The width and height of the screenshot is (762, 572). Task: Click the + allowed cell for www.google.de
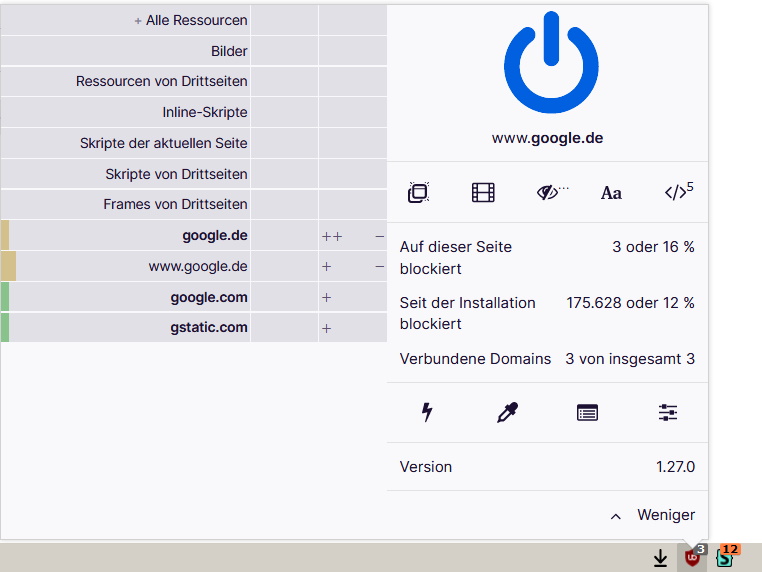coord(327,266)
